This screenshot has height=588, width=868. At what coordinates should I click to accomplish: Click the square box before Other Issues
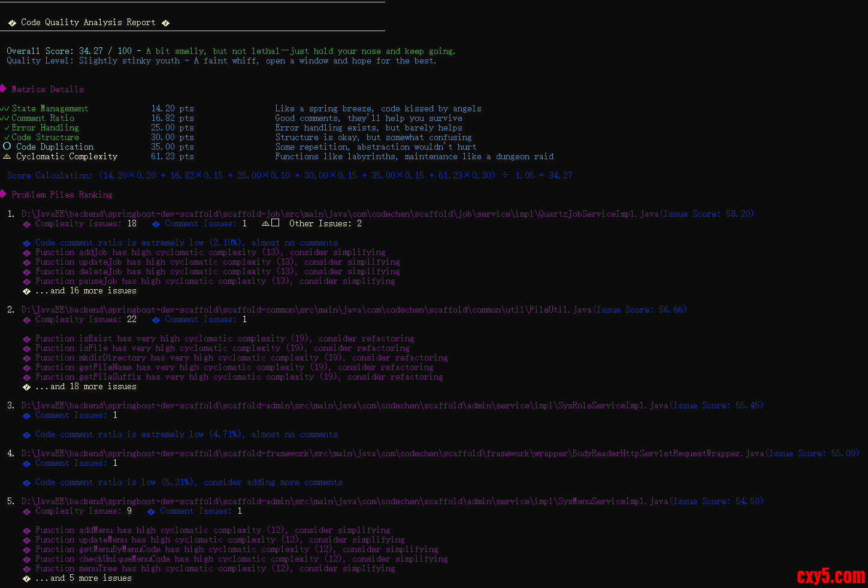pyautogui.click(x=275, y=223)
